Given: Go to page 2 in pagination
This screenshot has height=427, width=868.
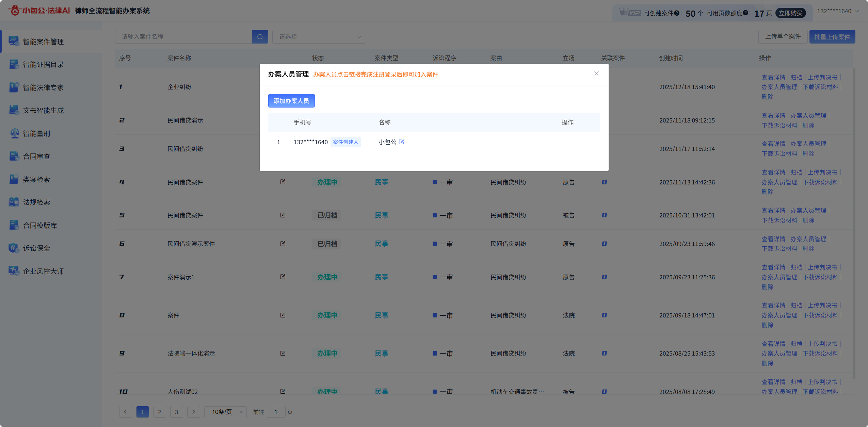Looking at the screenshot, I should tap(159, 412).
